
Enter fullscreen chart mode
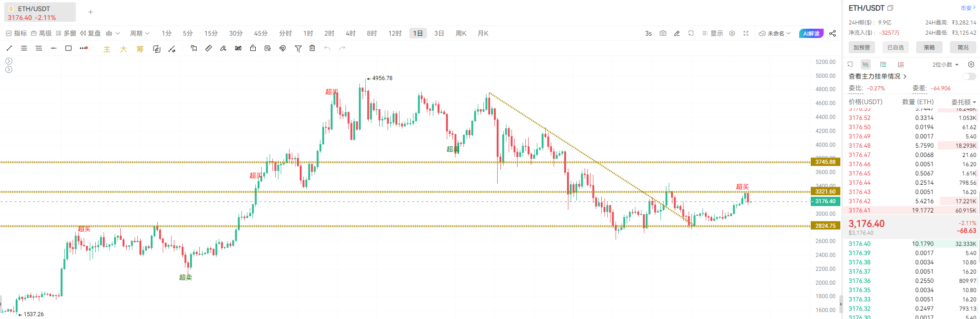pyautogui.click(x=746, y=33)
